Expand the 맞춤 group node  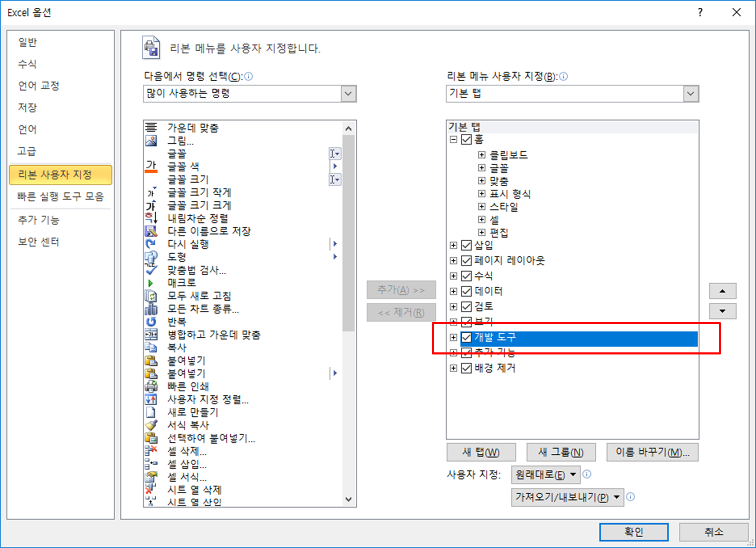[x=481, y=181]
